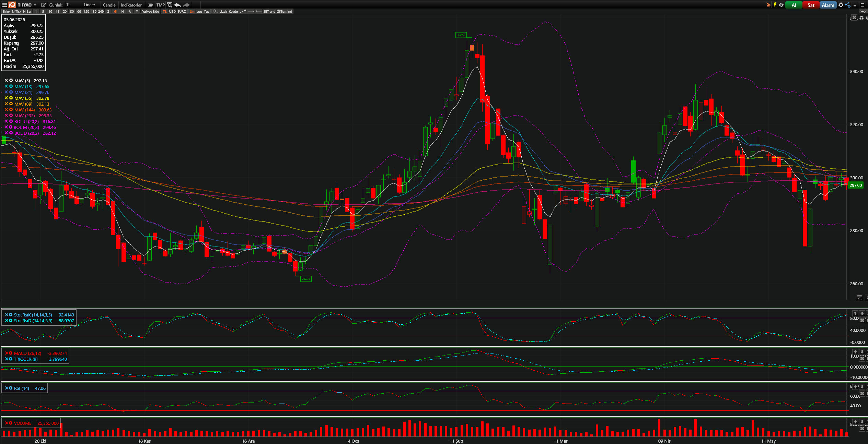Screen dimensions: 868x444
Task: Remove the MAV (13) indicator with its X
Action: [6, 86]
